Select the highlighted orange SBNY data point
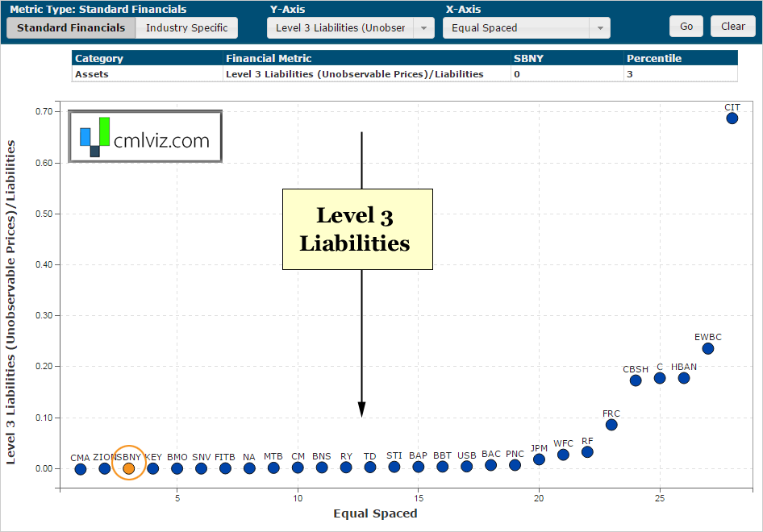 coord(128,468)
